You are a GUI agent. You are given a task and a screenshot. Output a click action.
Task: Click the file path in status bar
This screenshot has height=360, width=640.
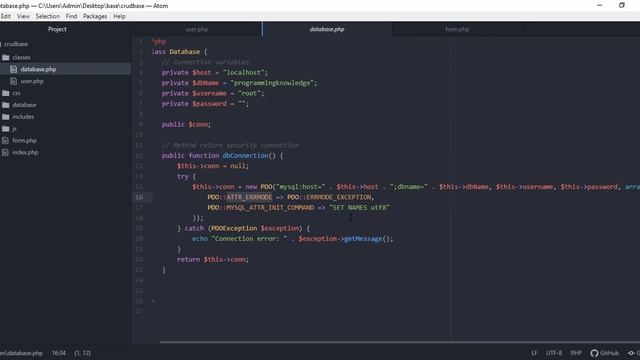[21, 353]
